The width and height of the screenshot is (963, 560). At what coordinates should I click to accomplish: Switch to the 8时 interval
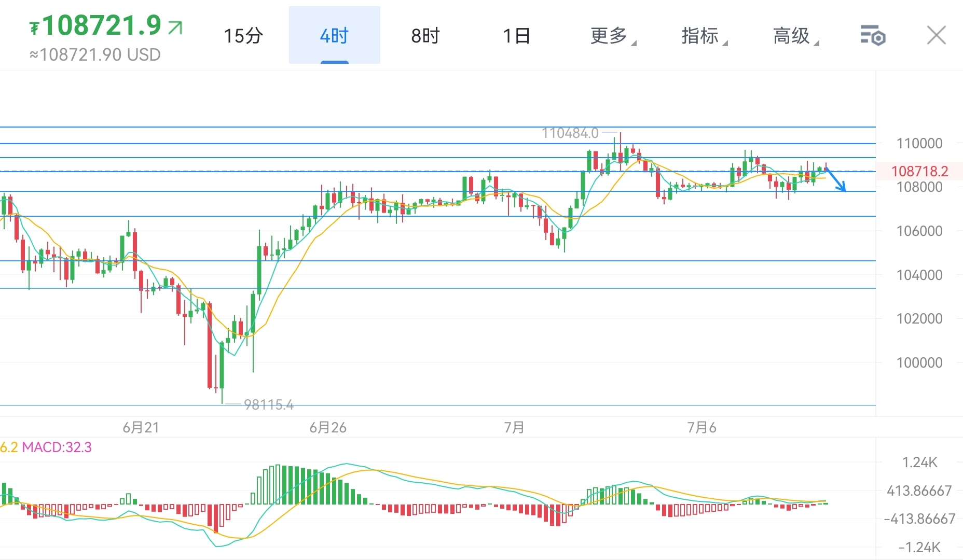click(425, 36)
